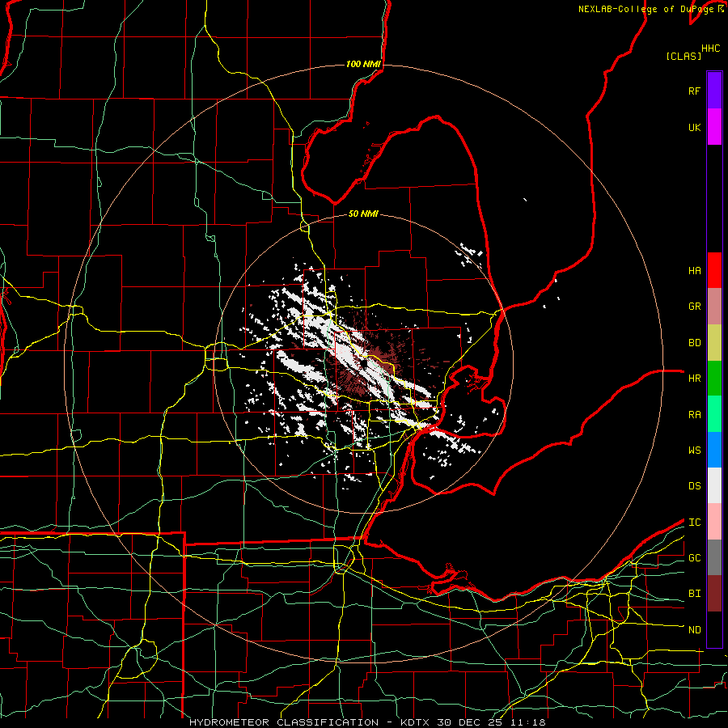Click the HHC product label
The height and width of the screenshot is (728, 728).
pyautogui.click(x=711, y=49)
